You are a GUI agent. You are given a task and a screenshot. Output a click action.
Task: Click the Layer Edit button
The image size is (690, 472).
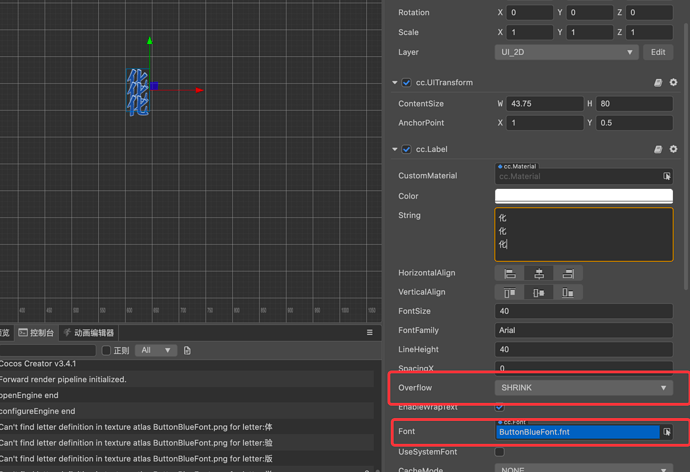pyautogui.click(x=658, y=52)
